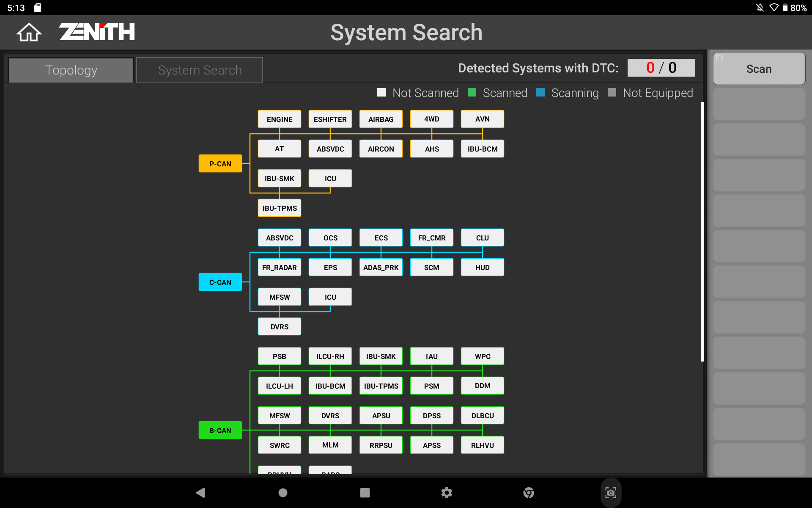
Task: Select the AIRBAG module box
Action: 381,119
